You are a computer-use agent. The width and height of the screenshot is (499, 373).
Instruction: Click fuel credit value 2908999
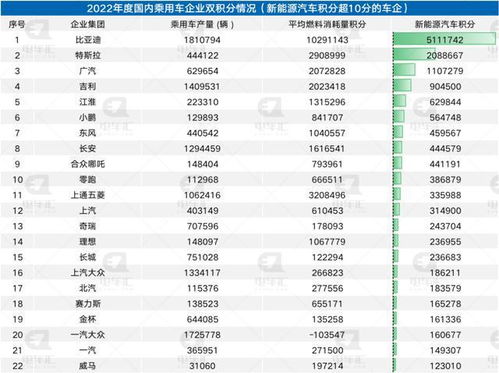coord(327,55)
